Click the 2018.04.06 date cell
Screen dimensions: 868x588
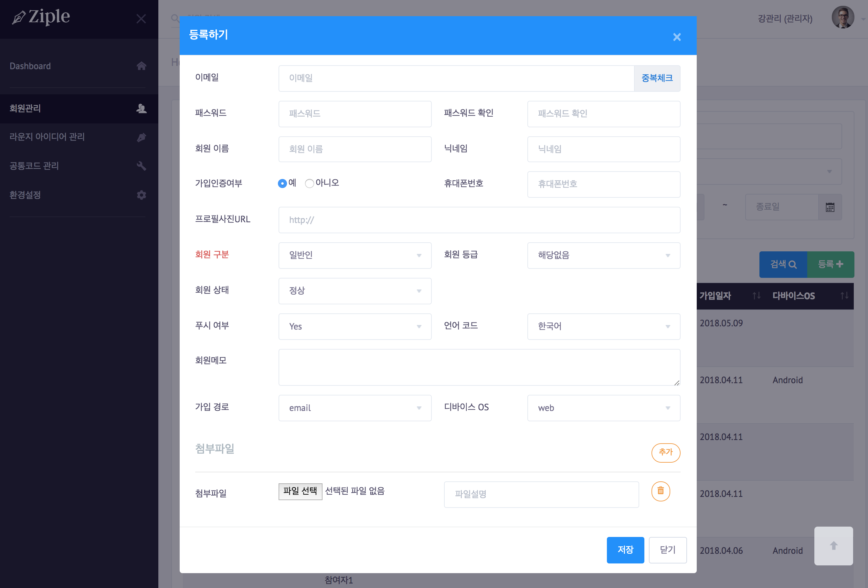[721, 551]
